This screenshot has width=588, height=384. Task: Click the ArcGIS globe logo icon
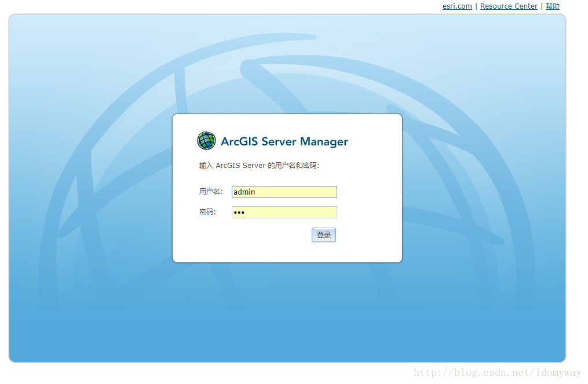point(206,141)
